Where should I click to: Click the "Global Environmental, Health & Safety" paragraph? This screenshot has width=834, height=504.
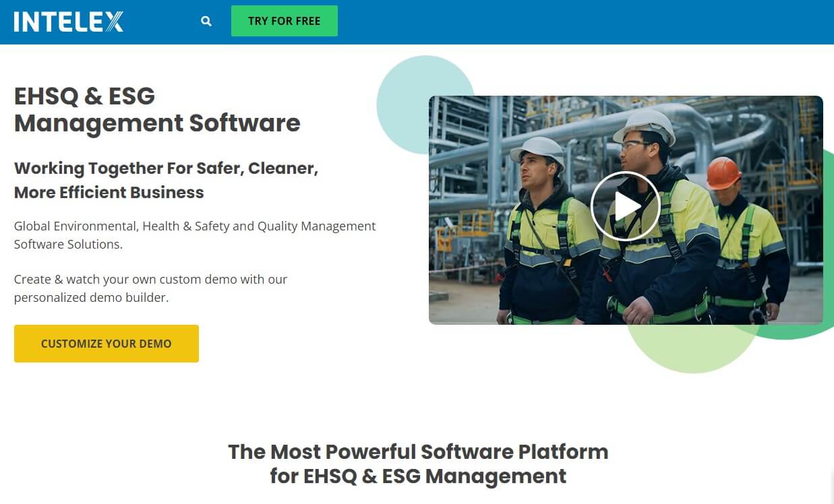(195, 235)
